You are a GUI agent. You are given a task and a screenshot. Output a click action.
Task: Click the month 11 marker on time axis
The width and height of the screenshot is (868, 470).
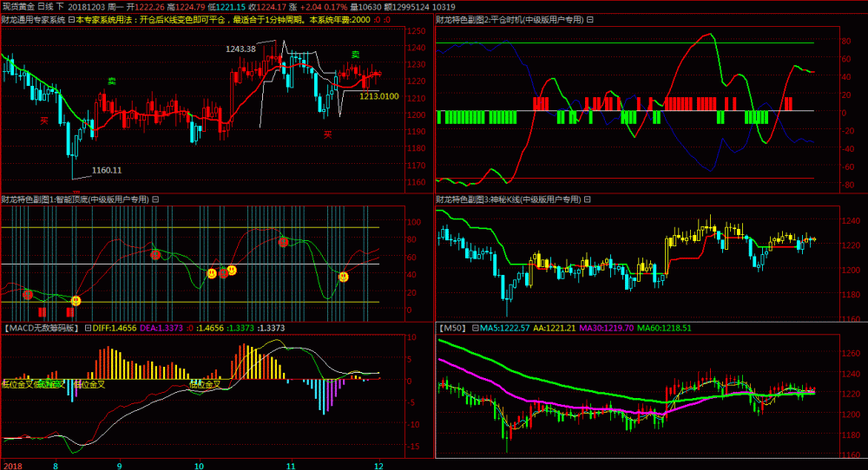click(291, 466)
